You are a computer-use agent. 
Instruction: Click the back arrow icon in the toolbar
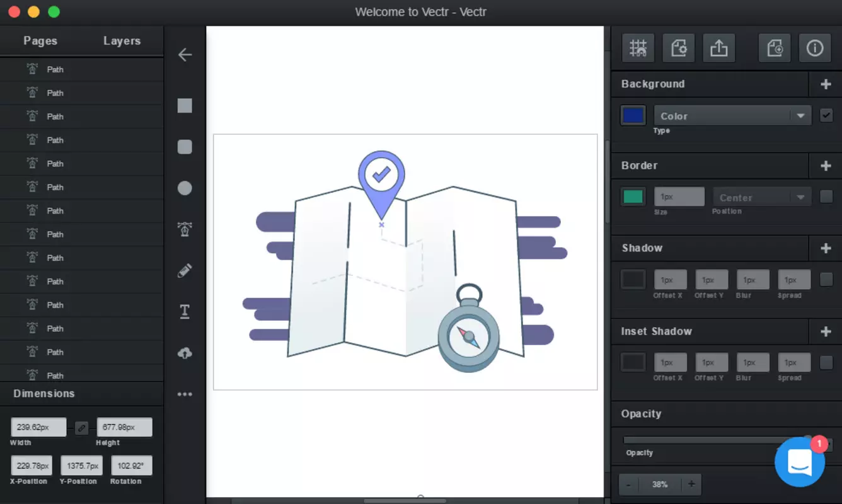tap(185, 55)
